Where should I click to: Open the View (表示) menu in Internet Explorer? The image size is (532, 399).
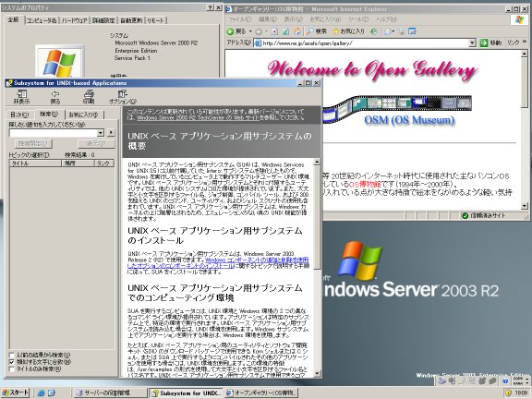pos(293,19)
